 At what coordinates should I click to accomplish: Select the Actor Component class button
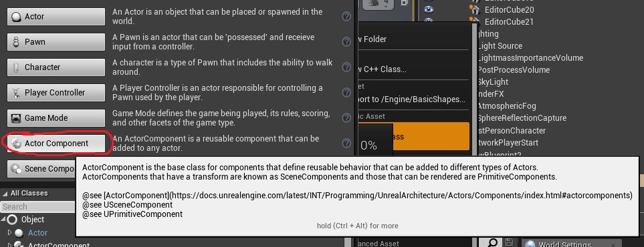(56, 144)
